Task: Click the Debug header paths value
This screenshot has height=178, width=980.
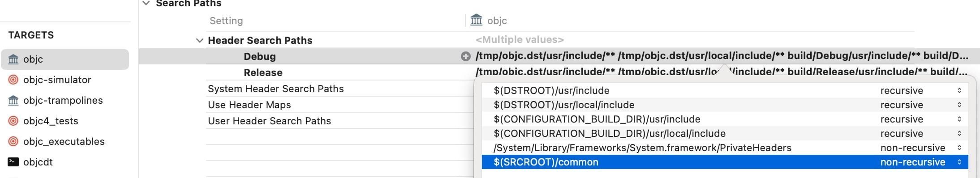Action: 722,56
